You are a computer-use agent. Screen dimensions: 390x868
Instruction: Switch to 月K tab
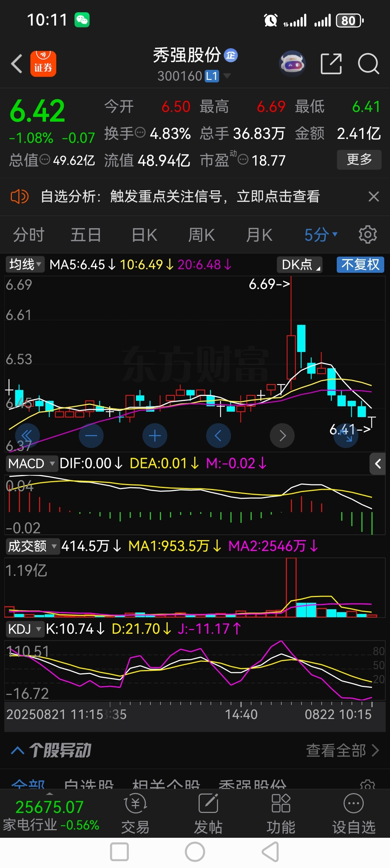click(x=259, y=235)
